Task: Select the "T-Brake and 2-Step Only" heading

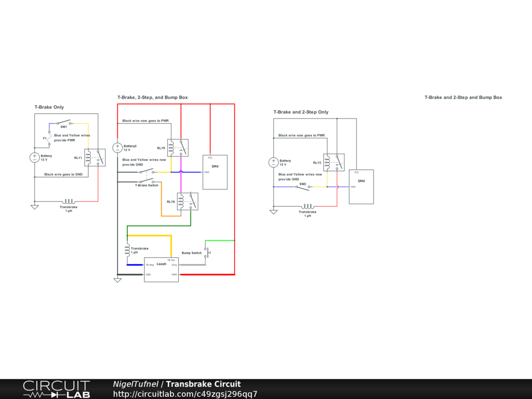Action: click(301, 112)
